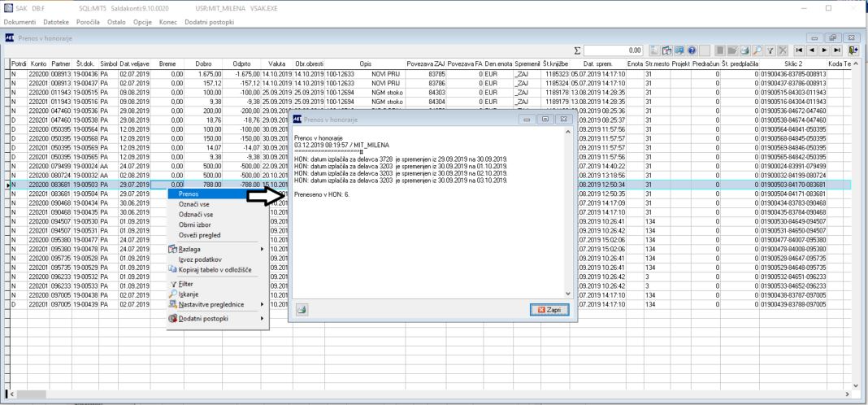868x405 pixels.
Task: Open the Poročila menu
Action: [x=89, y=22]
